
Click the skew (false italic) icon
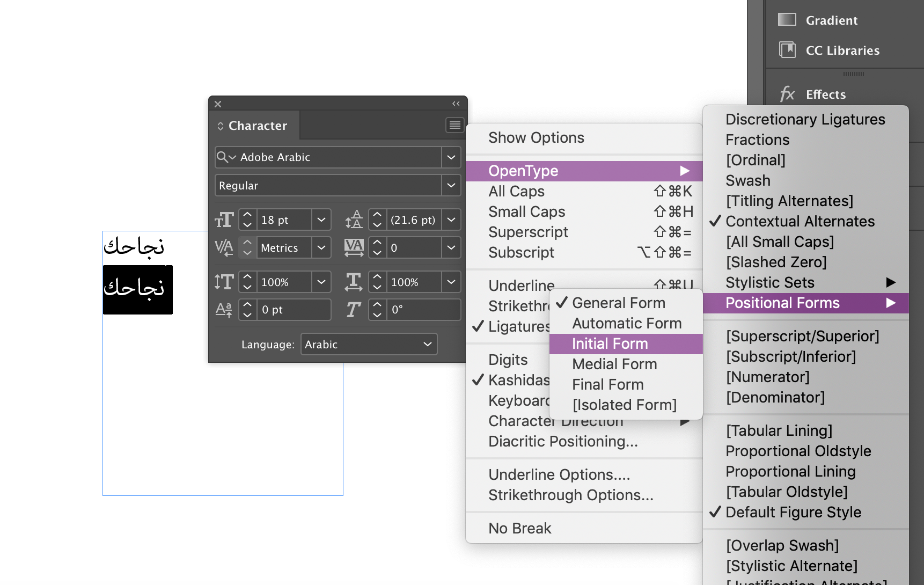tap(353, 310)
